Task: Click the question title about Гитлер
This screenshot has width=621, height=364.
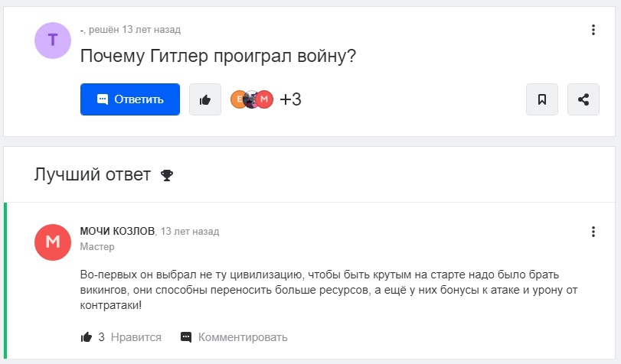Action: coord(218,57)
